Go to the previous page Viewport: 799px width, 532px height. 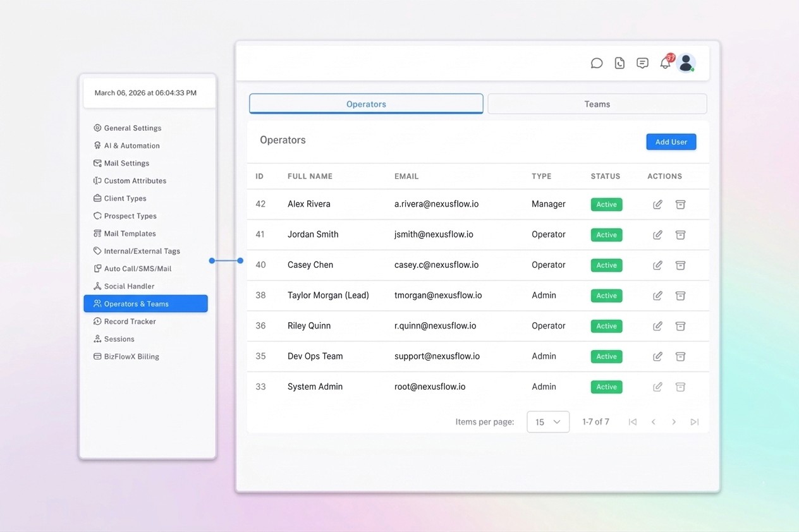click(653, 422)
